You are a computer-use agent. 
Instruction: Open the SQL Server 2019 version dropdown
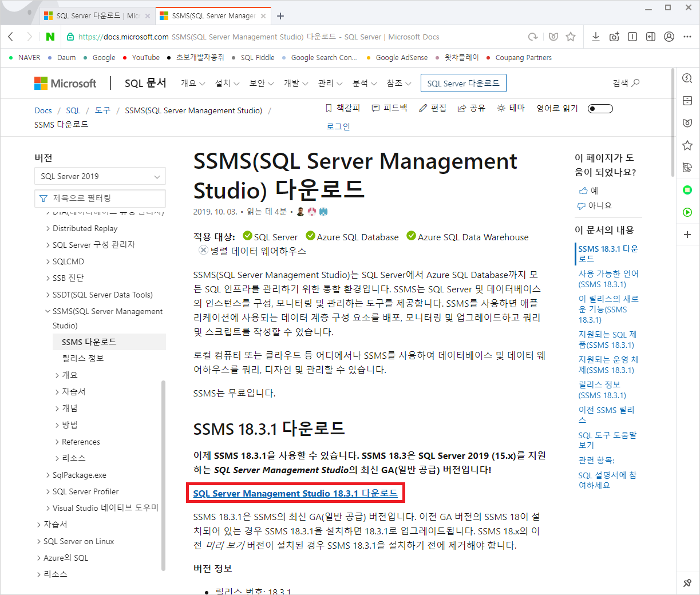100,176
